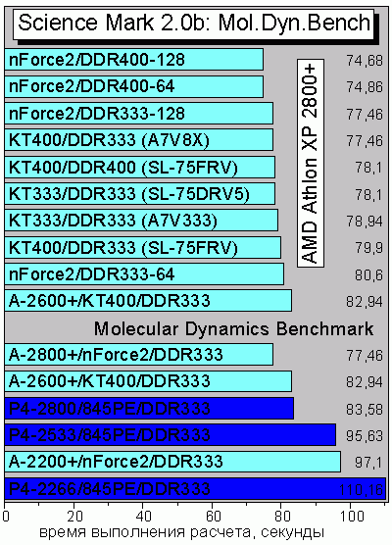Click the P4-2266/845PE/DDR333 bar label
392x545 pixels.
point(110,488)
